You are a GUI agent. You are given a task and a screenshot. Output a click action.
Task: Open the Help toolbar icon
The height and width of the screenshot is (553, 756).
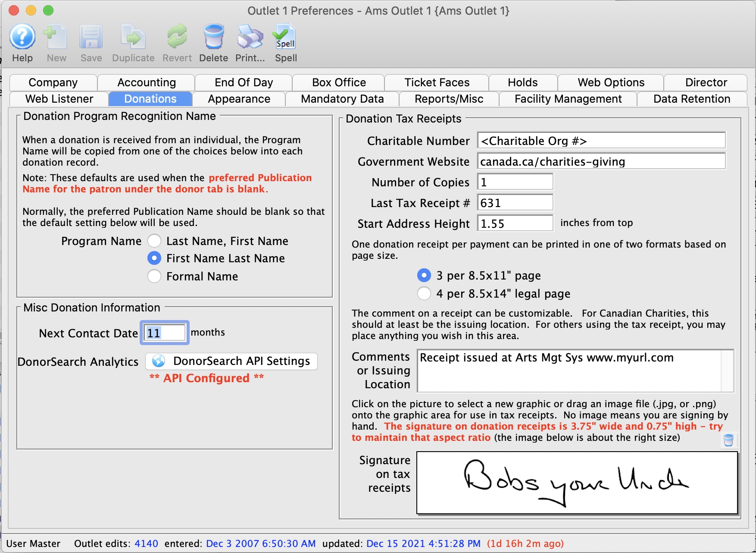(x=22, y=38)
